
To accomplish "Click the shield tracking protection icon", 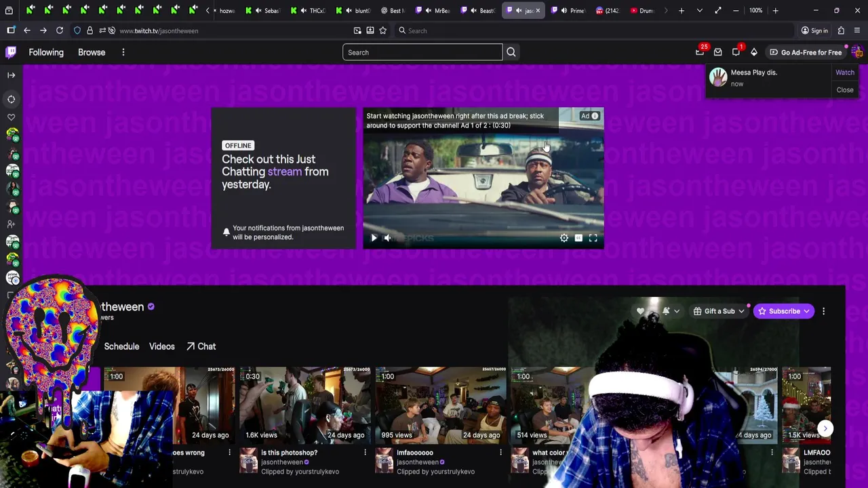I will [x=77, y=30].
